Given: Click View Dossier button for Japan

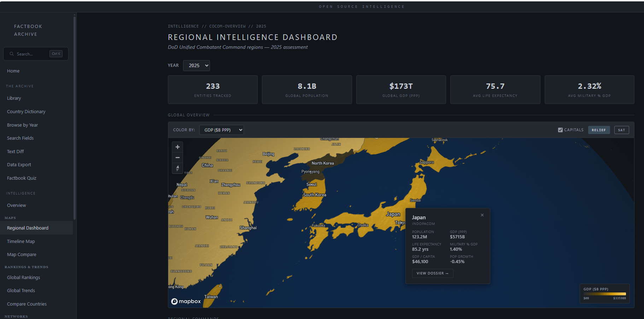Looking at the screenshot, I should point(432,273).
